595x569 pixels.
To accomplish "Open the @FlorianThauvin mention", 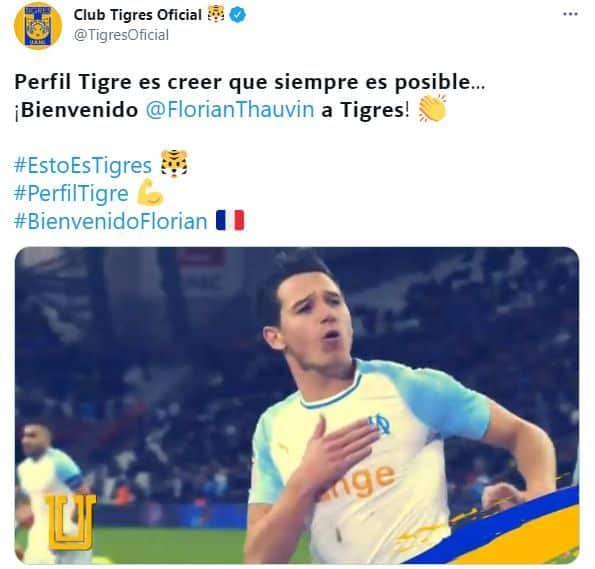I will click(230, 110).
